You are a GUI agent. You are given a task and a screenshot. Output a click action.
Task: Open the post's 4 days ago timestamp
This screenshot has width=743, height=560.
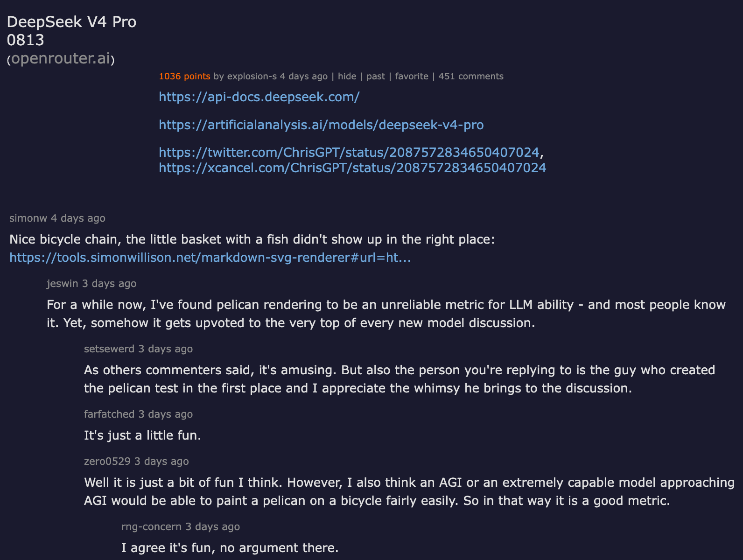304,76
